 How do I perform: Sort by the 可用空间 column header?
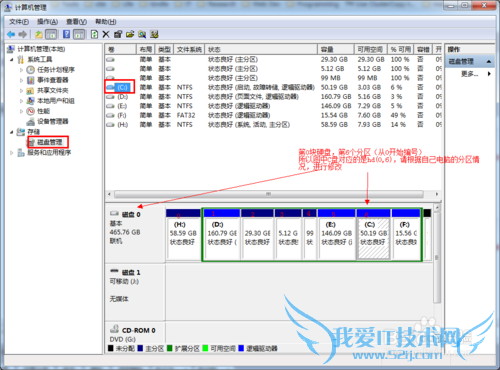pos(370,49)
